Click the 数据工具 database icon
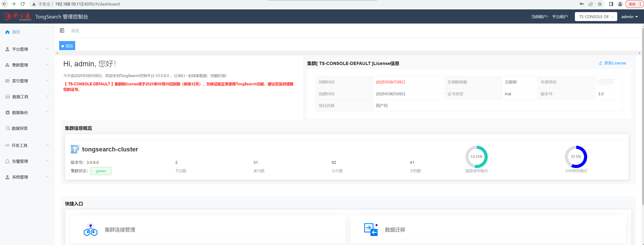 [x=8, y=97]
